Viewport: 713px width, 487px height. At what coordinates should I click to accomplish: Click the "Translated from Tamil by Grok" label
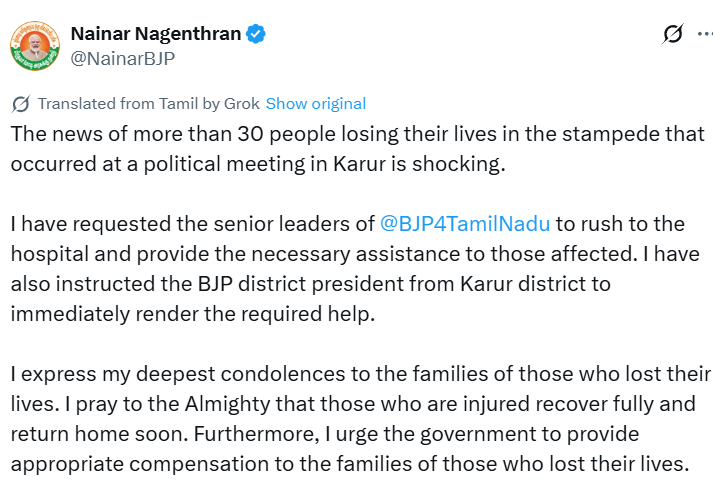pyautogui.click(x=148, y=104)
